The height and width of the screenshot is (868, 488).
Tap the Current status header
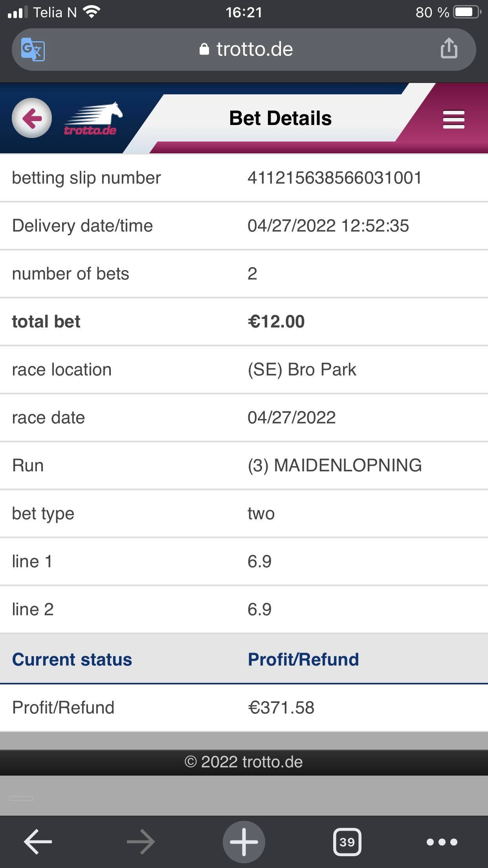pyautogui.click(x=72, y=659)
